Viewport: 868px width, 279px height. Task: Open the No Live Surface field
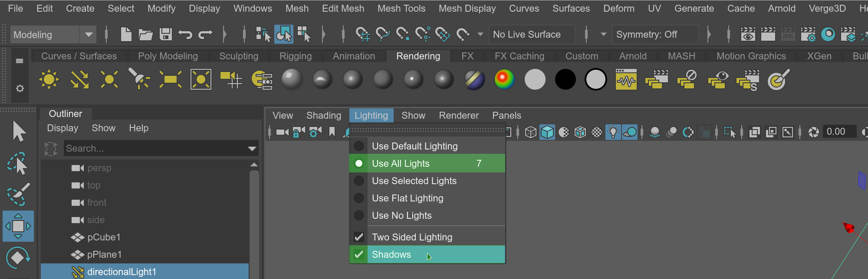[x=532, y=34]
